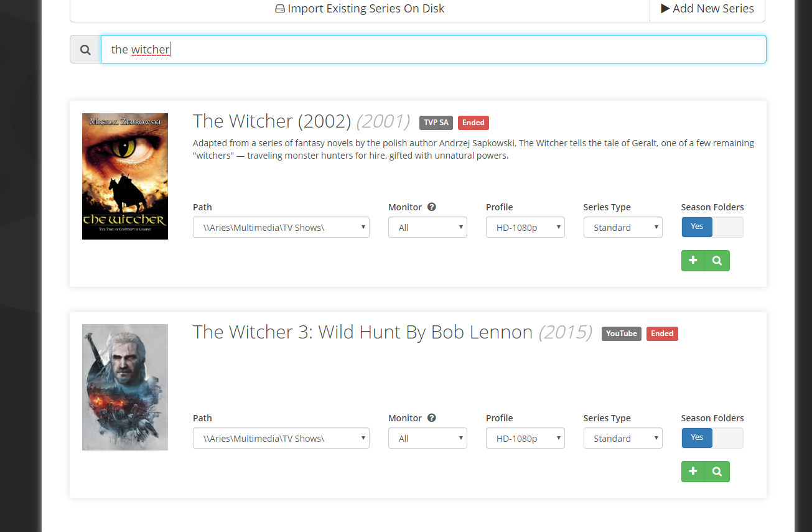Image resolution: width=812 pixels, height=532 pixels.
Task: Expand Profile dropdown for The Witcher (2002)
Action: tap(525, 228)
